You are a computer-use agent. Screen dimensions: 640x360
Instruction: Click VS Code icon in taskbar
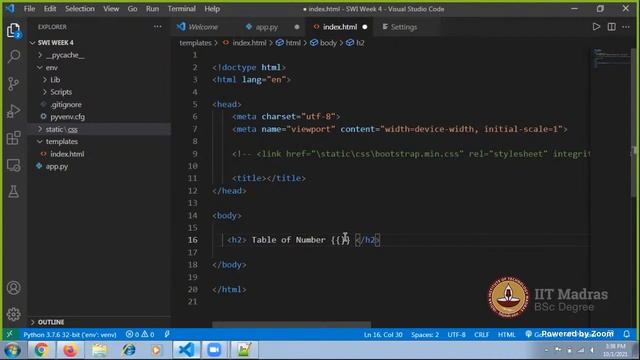[186, 350]
